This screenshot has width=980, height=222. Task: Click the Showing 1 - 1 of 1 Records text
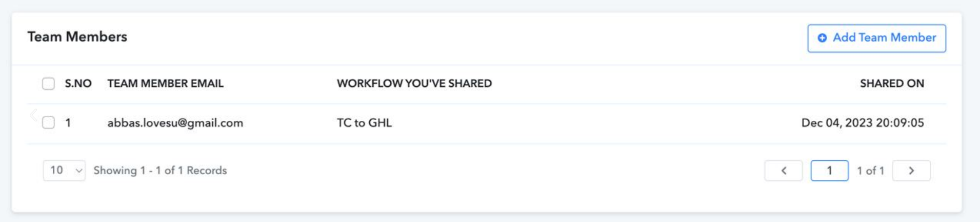[160, 171]
